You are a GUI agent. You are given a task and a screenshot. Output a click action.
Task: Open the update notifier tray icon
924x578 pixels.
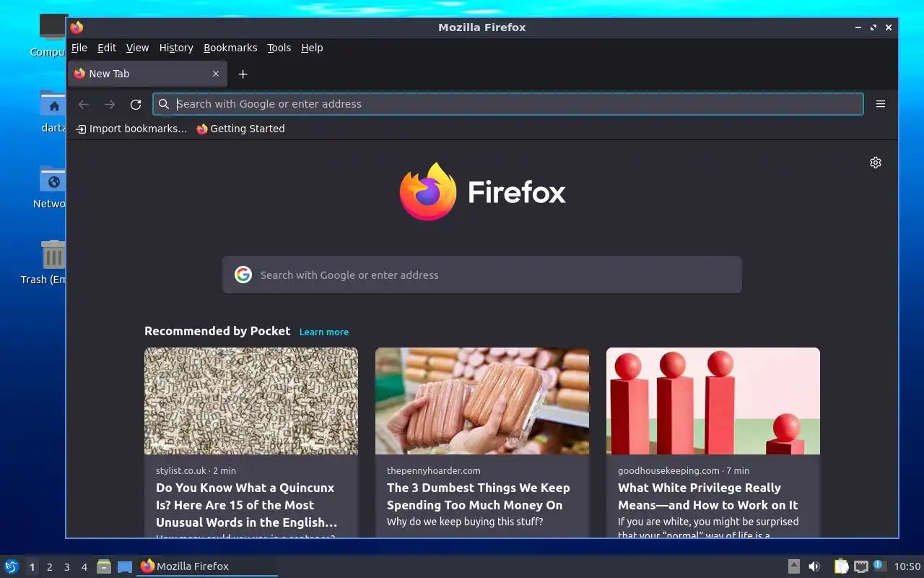click(879, 566)
